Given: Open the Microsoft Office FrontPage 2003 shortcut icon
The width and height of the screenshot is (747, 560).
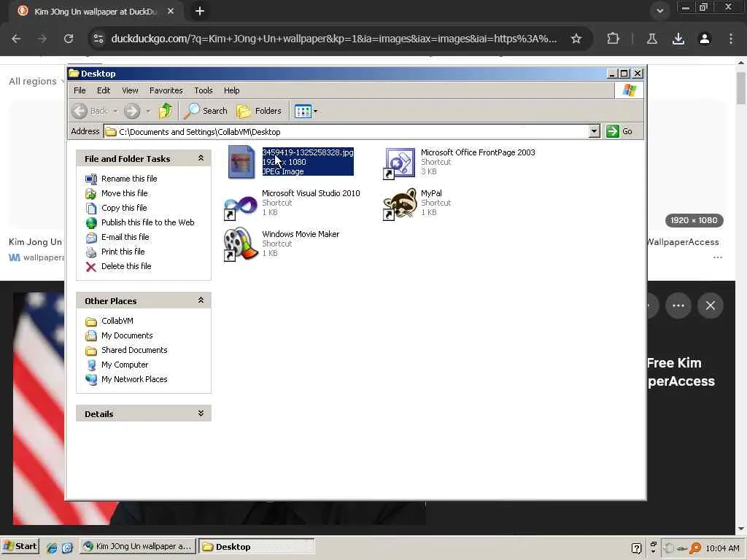Looking at the screenshot, I should pos(399,163).
